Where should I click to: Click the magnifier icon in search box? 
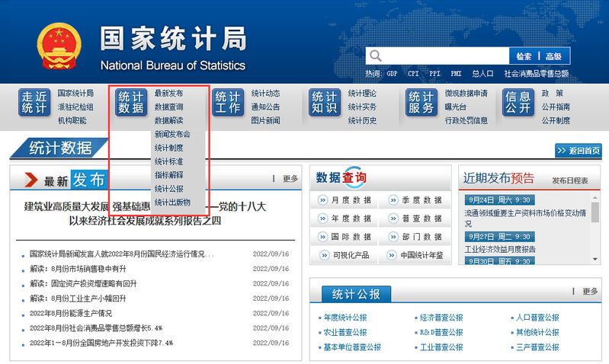pos(374,56)
